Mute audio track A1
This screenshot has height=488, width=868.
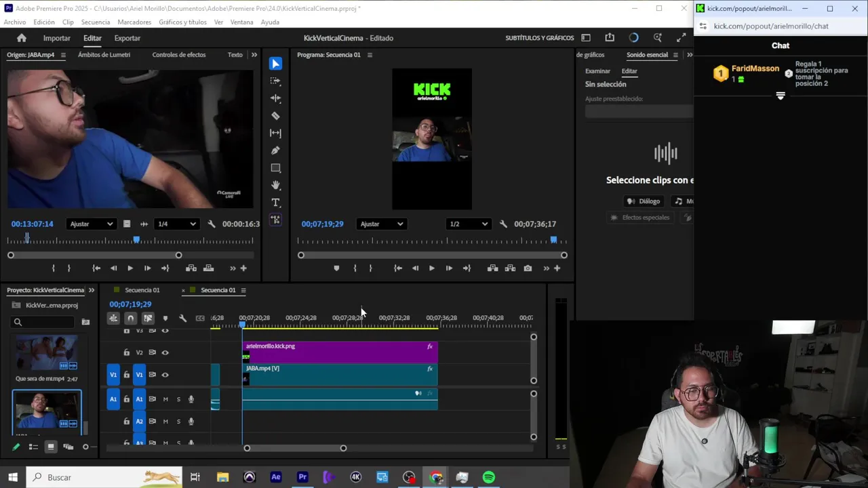coord(165,399)
